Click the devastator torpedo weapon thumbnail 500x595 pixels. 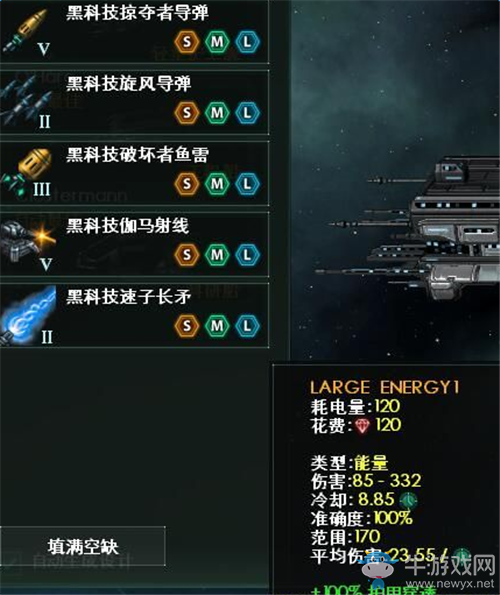point(27,173)
